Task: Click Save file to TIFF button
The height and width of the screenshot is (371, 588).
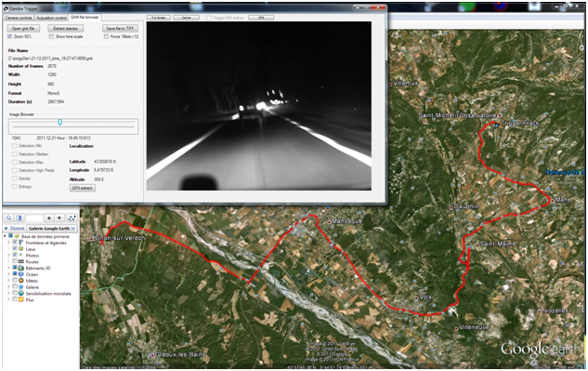Action: (120, 28)
